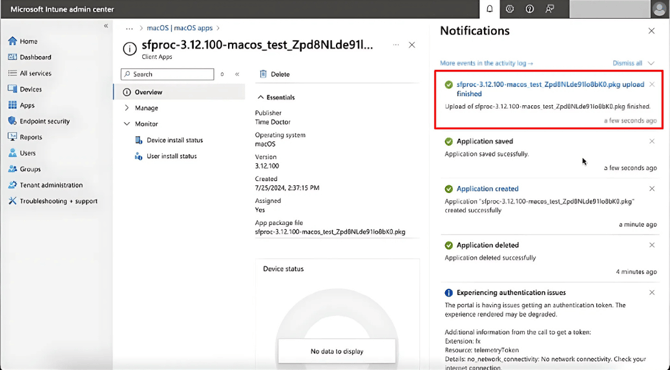
Task: Click the Assigned value Yes
Action: (x=260, y=210)
